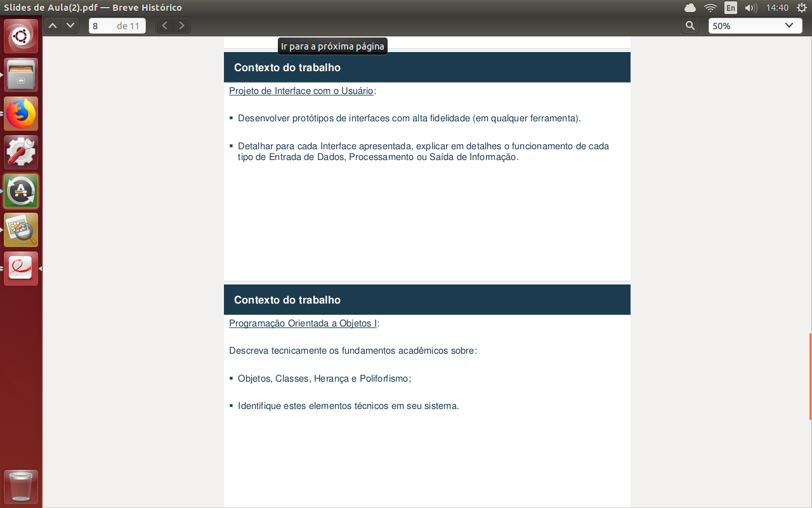Go to next page with down arrow
This screenshot has width=812, height=508.
pos(70,26)
